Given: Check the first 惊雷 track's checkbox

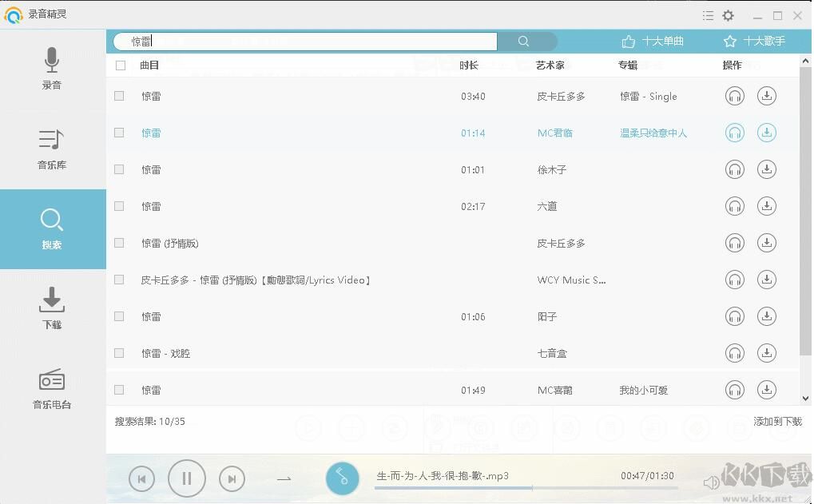Looking at the screenshot, I should point(118,96).
